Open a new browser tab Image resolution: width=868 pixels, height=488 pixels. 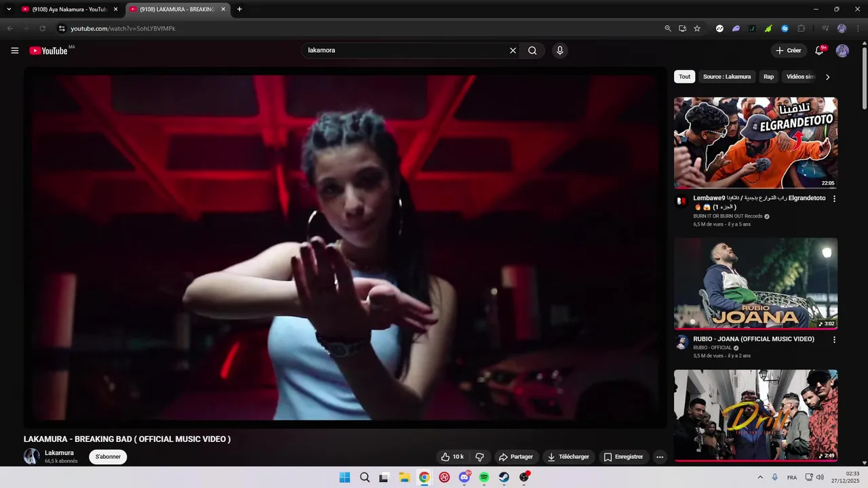(239, 9)
